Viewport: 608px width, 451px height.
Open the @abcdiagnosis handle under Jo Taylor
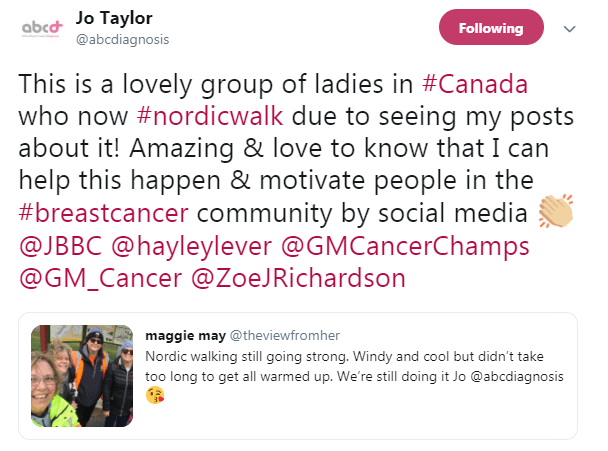pyautogui.click(x=123, y=40)
